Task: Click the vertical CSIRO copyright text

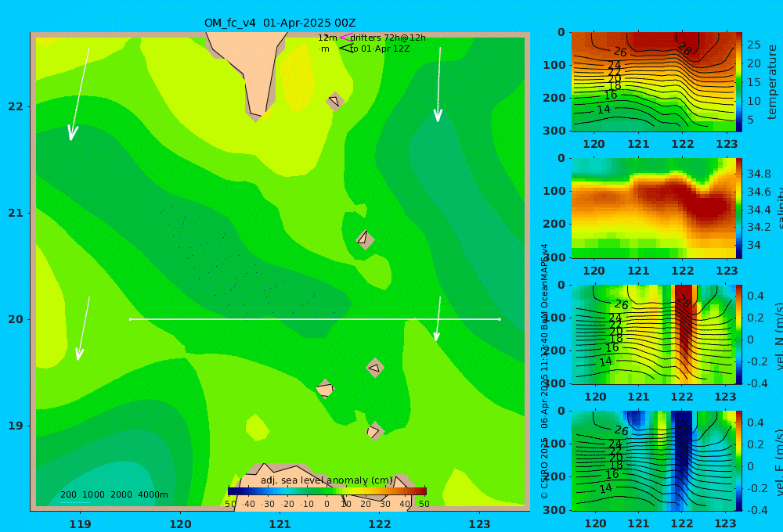Action: [x=544, y=371]
